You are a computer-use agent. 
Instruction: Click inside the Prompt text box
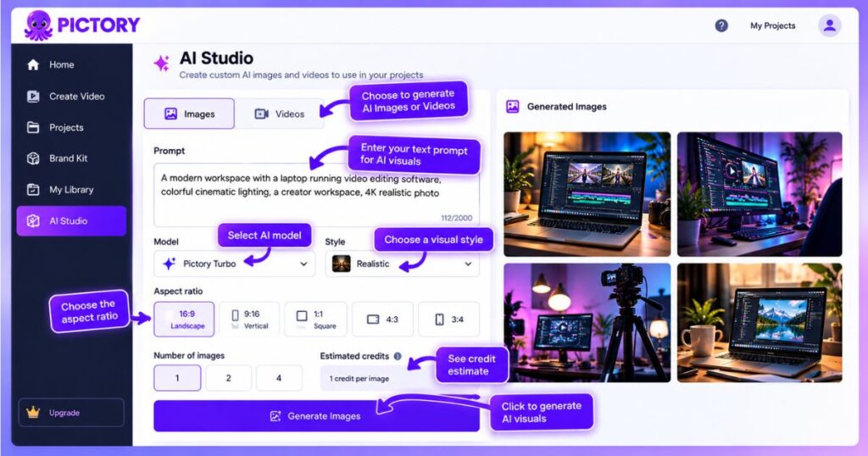click(x=317, y=195)
